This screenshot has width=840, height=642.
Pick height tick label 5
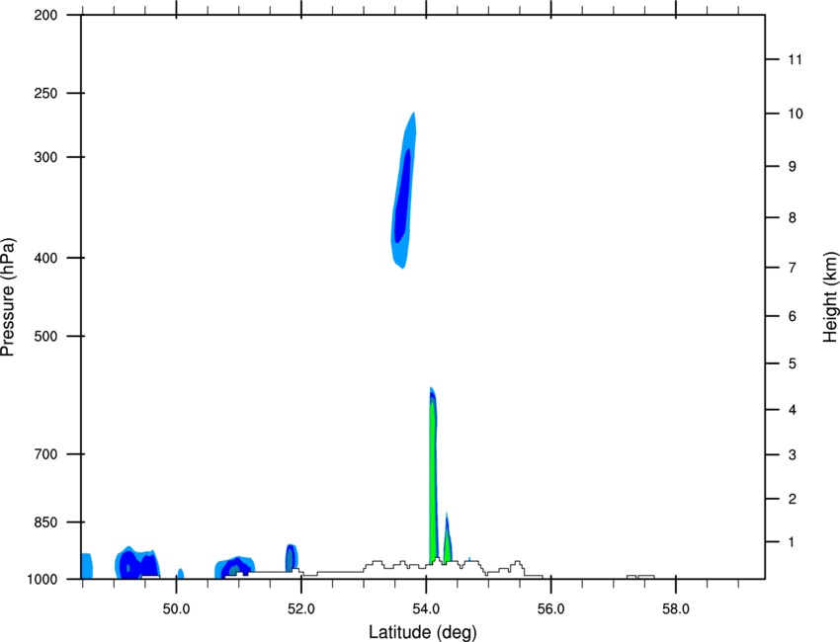tap(793, 364)
